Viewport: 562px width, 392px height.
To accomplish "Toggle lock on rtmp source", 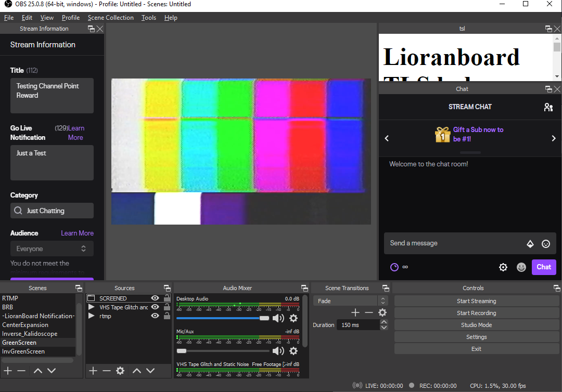I will point(167,316).
